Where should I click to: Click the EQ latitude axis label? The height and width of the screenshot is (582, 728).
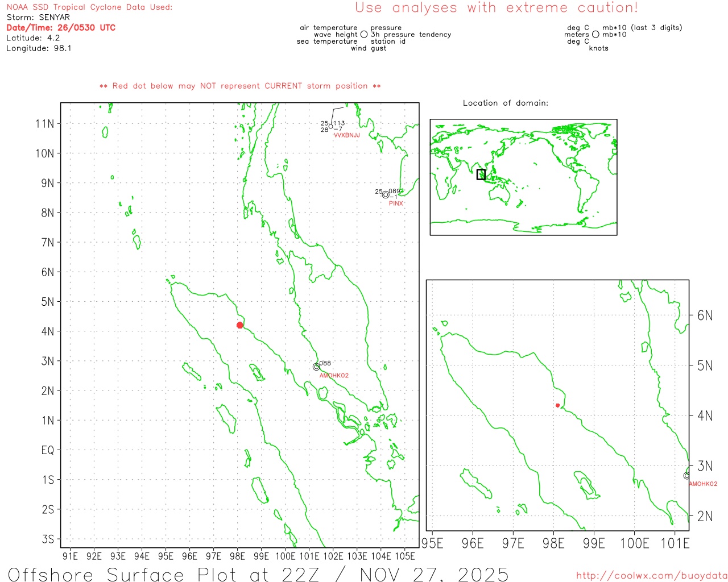tap(48, 450)
